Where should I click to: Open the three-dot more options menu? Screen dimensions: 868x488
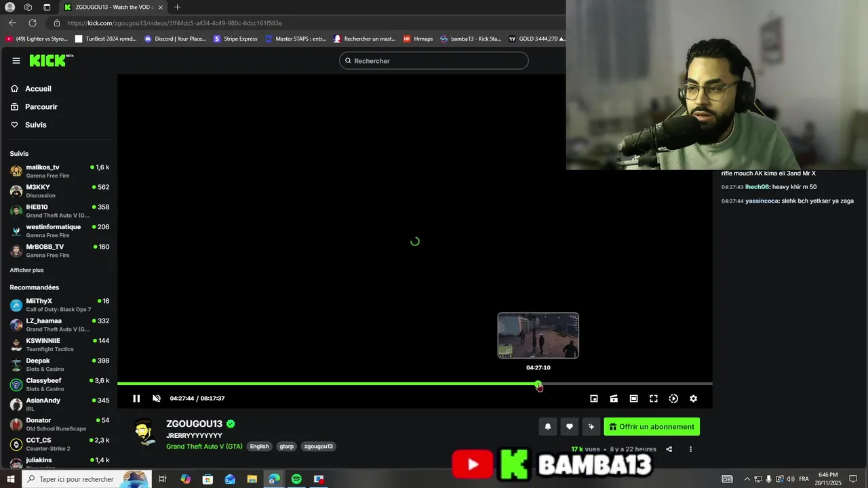click(x=691, y=449)
